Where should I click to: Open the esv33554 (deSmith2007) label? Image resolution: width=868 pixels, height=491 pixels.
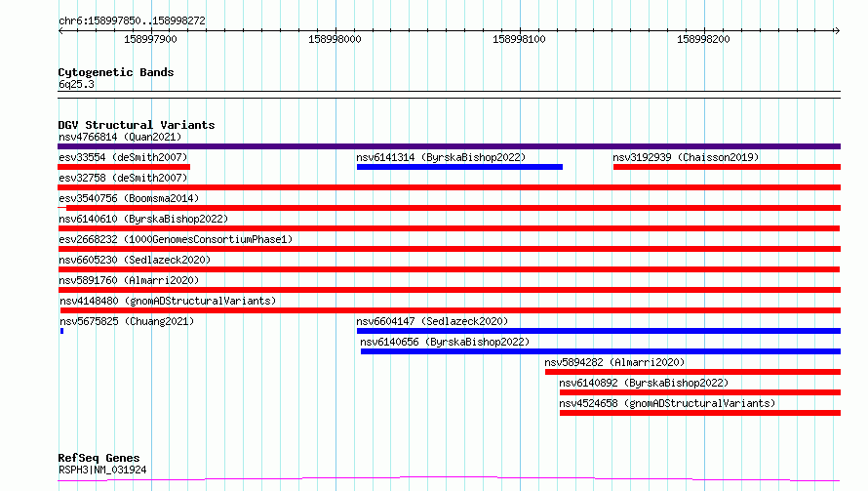pos(123,157)
